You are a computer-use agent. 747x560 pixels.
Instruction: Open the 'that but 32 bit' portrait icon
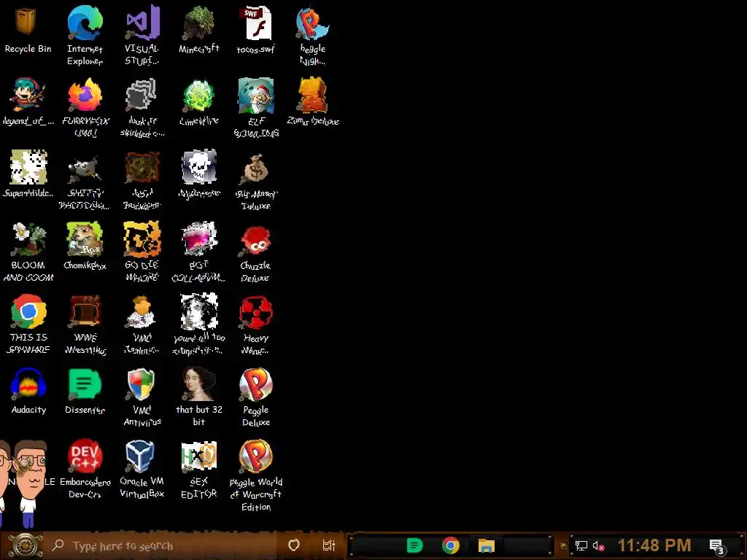coord(199,384)
